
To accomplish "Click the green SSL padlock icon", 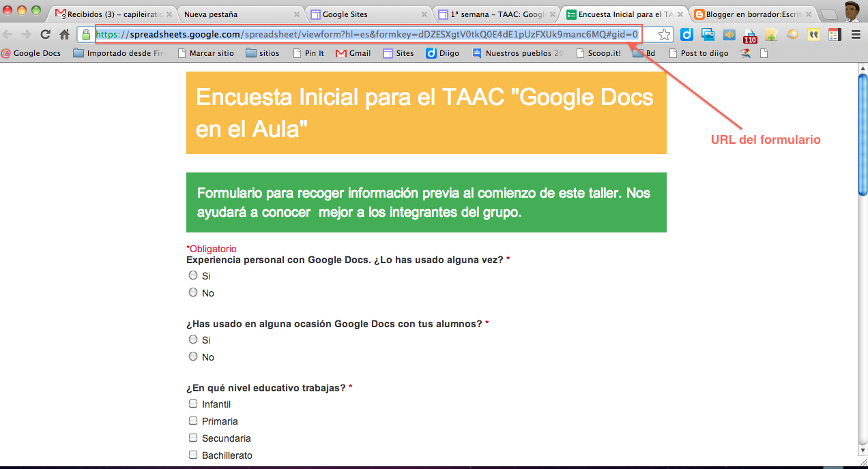I will pyautogui.click(x=87, y=34).
